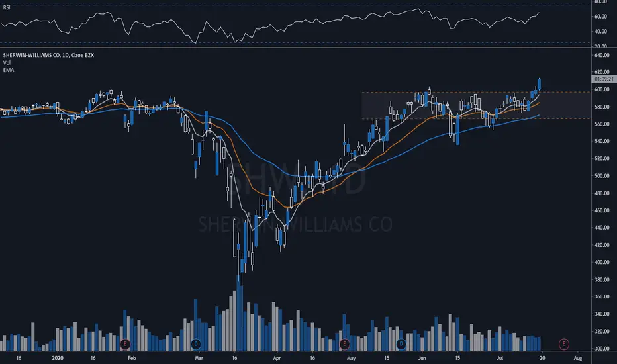The height and width of the screenshot is (364, 617).
Task: Click the 560.00 price axis label
Action: [x=602, y=124]
